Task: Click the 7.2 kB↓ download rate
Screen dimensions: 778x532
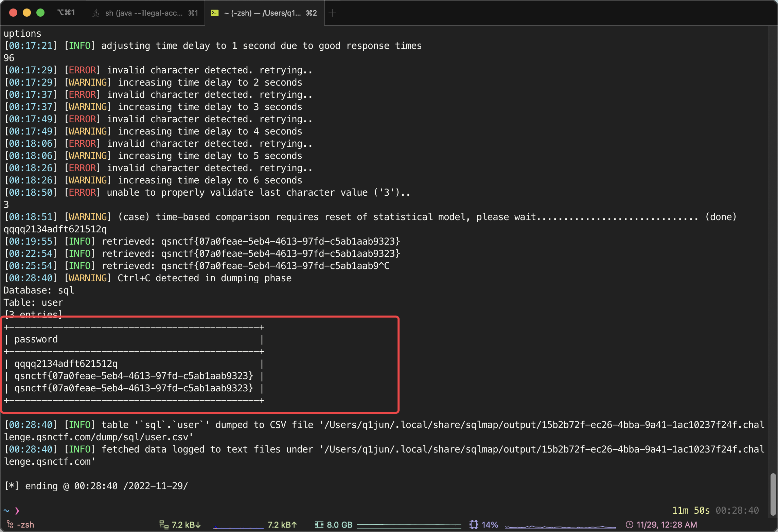Action: point(186,525)
